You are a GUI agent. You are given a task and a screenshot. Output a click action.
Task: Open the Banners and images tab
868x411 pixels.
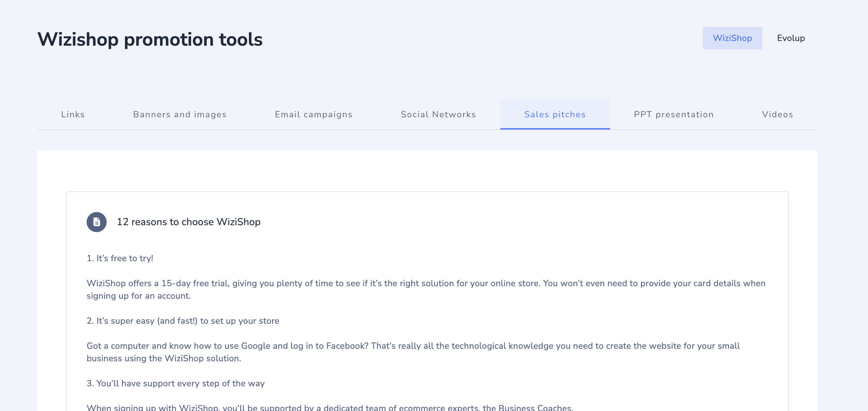[x=179, y=114]
